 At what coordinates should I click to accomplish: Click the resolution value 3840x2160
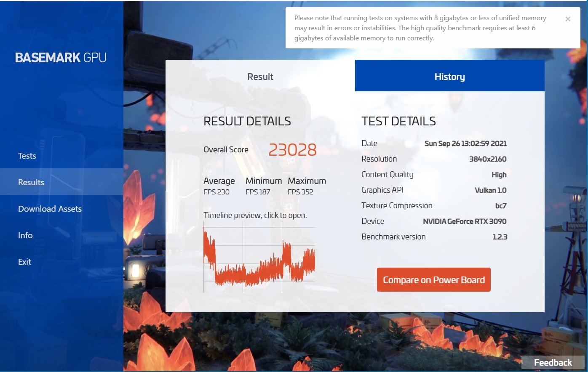click(488, 159)
